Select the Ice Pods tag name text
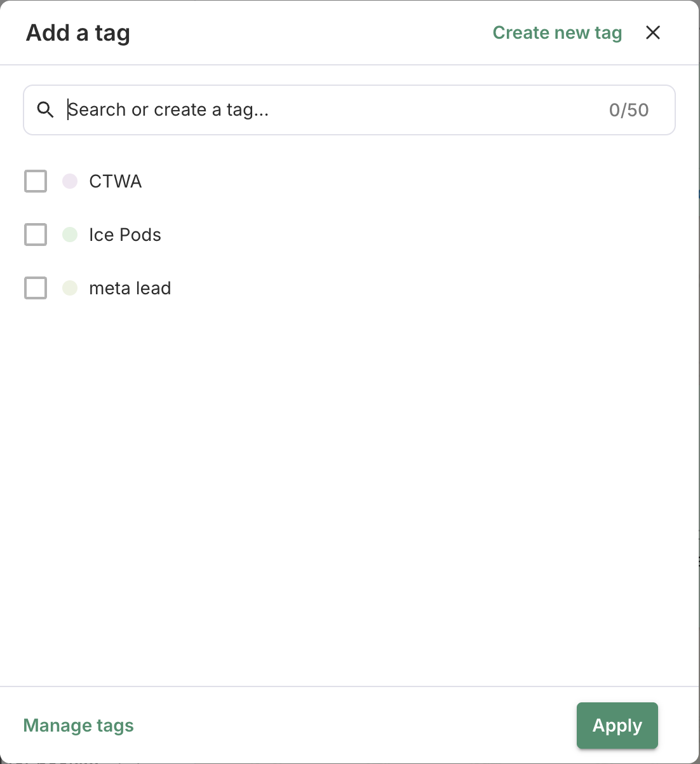The width and height of the screenshot is (700, 764). point(125,235)
